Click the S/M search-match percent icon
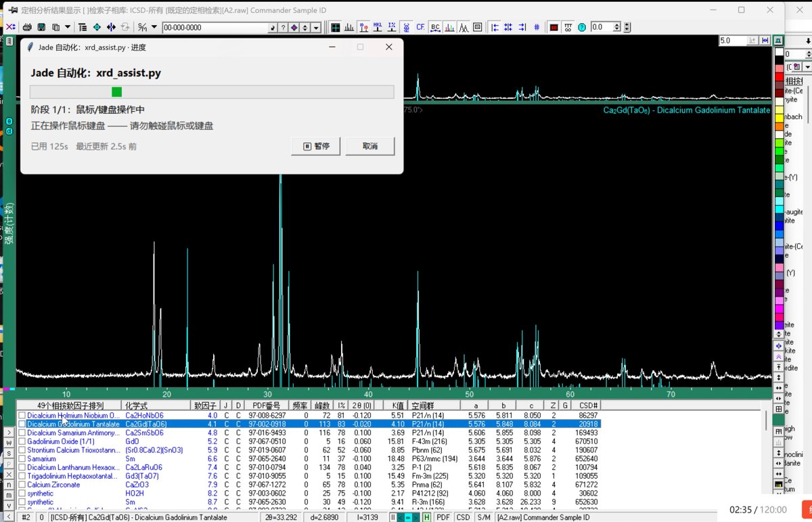The width and height of the screenshot is (812, 522). coord(142,27)
